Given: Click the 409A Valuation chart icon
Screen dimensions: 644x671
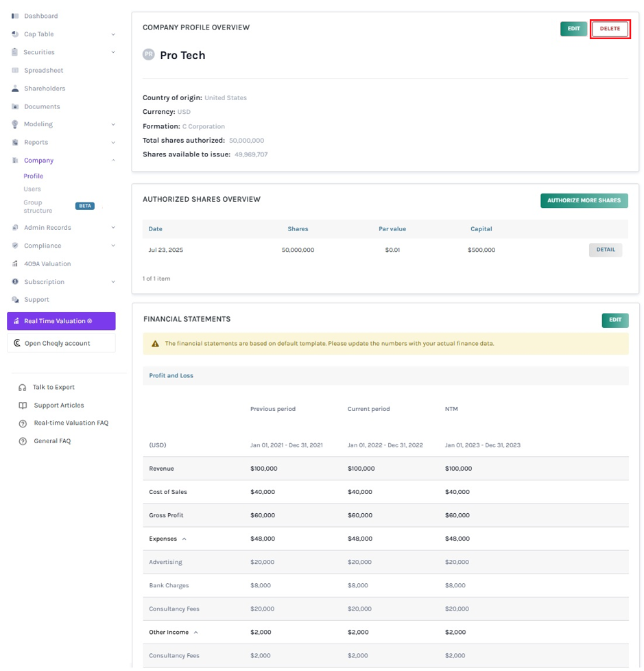Looking at the screenshot, I should point(15,263).
